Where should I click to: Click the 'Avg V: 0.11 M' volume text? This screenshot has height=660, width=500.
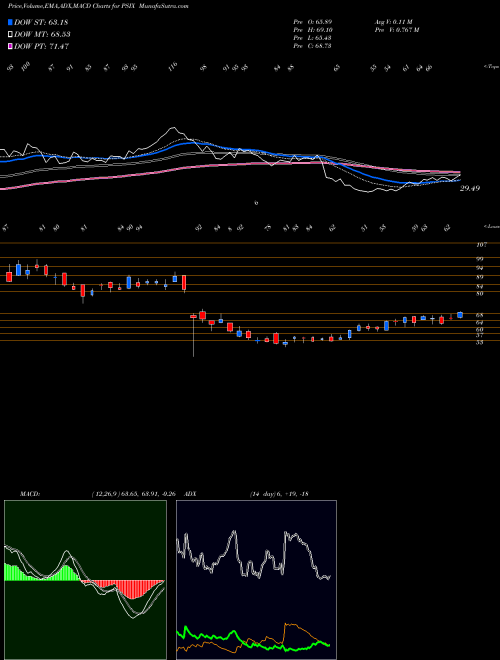point(395,22)
